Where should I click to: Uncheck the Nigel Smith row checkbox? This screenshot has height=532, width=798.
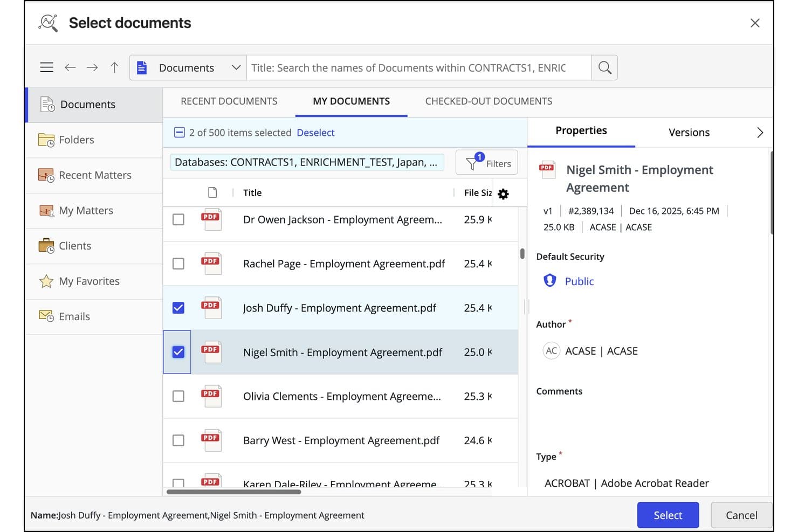click(178, 352)
